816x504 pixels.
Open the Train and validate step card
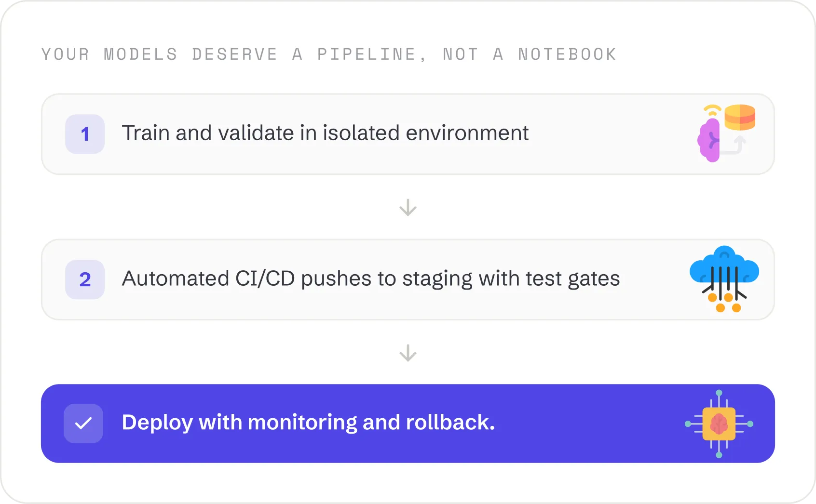pos(408,134)
